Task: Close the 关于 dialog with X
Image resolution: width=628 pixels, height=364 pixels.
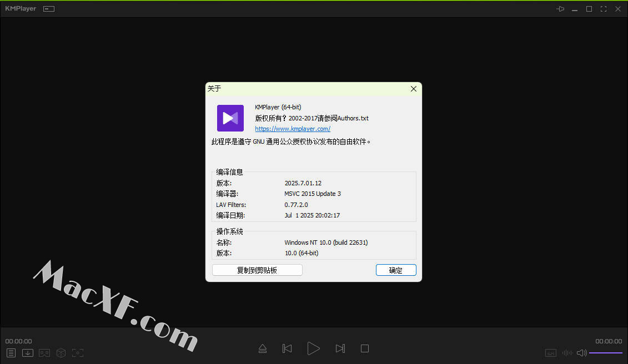Action: pyautogui.click(x=414, y=89)
